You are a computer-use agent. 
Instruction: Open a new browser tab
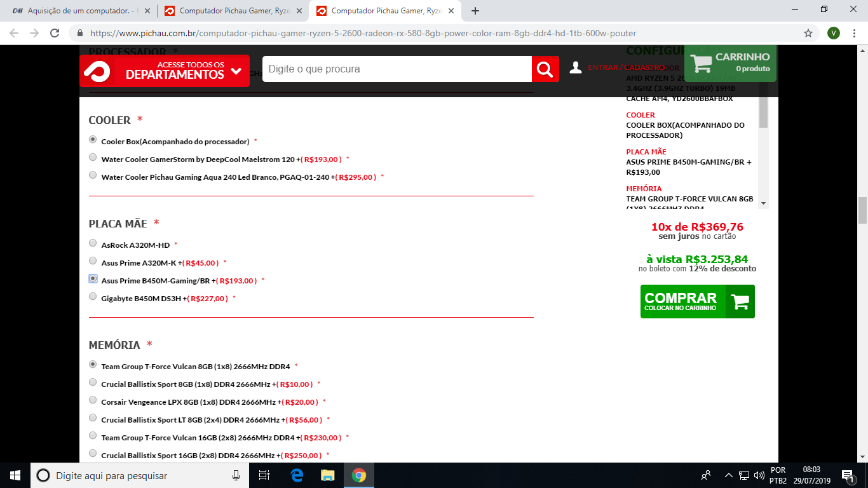point(475,11)
